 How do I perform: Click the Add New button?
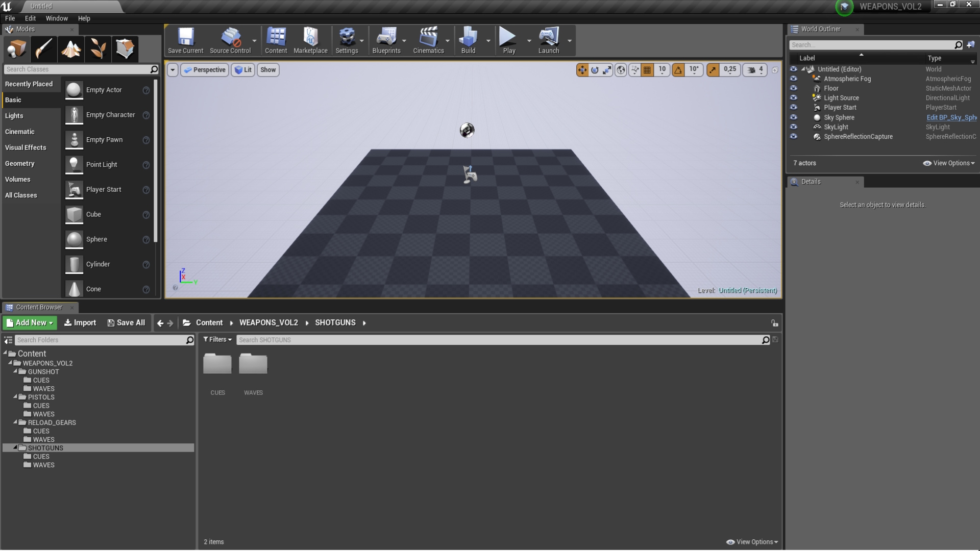30,323
